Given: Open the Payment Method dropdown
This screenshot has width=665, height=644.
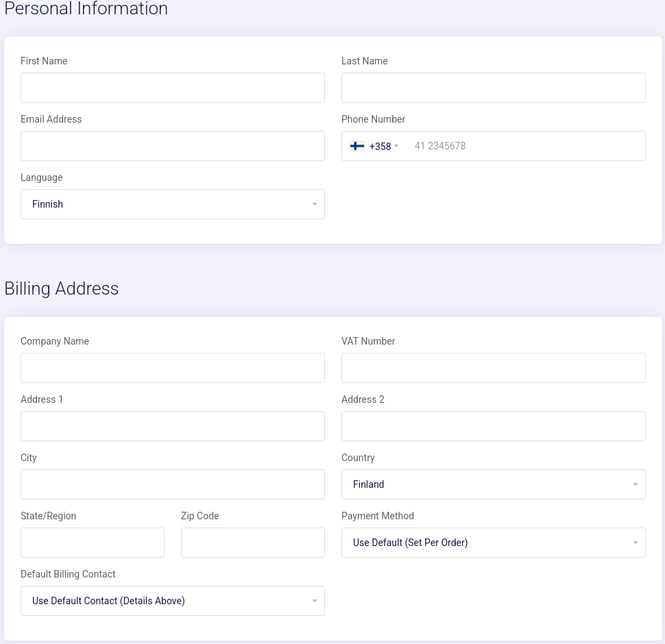Looking at the screenshot, I should pyautogui.click(x=493, y=543).
